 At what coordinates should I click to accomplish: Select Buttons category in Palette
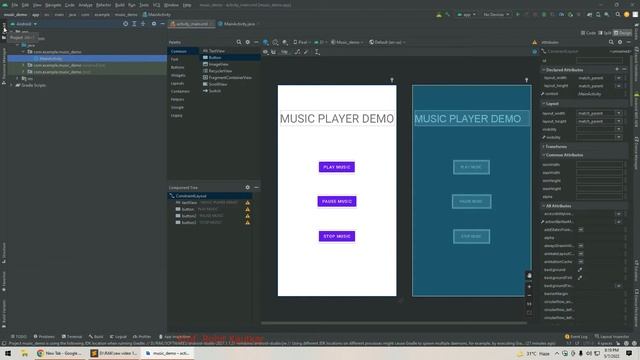point(177,67)
